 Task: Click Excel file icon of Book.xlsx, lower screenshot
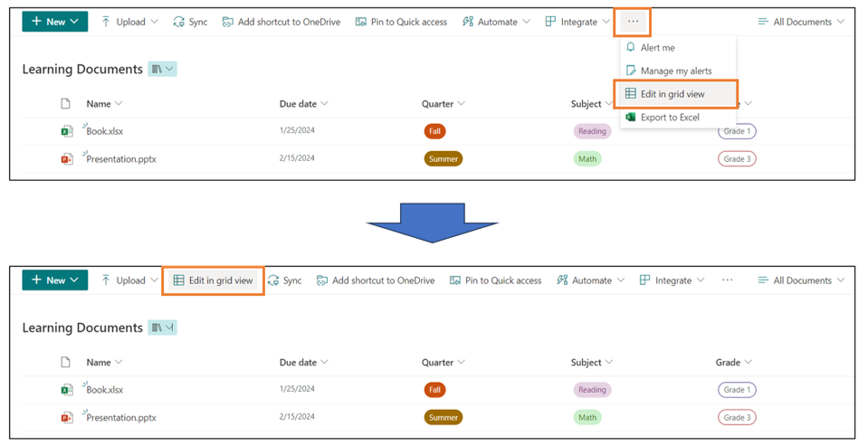click(66, 389)
